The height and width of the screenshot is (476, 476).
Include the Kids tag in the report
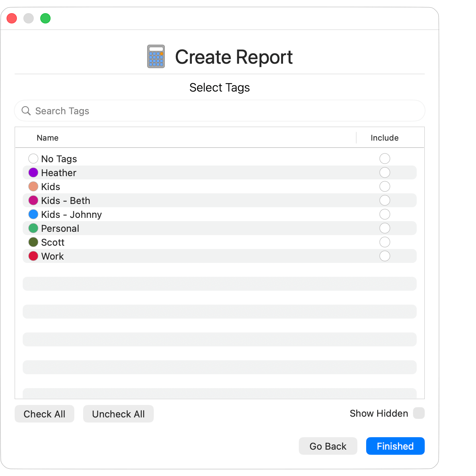point(385,186)
